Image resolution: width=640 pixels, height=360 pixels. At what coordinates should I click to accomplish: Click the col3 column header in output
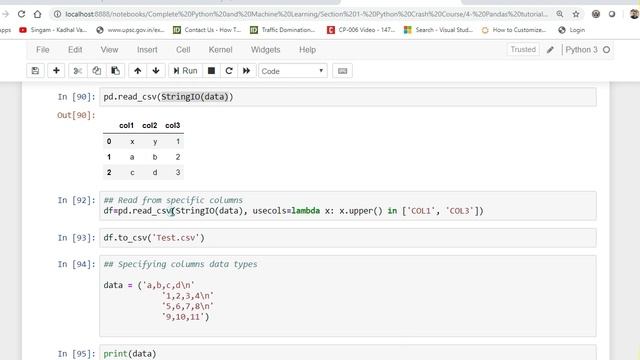point(172,125)
